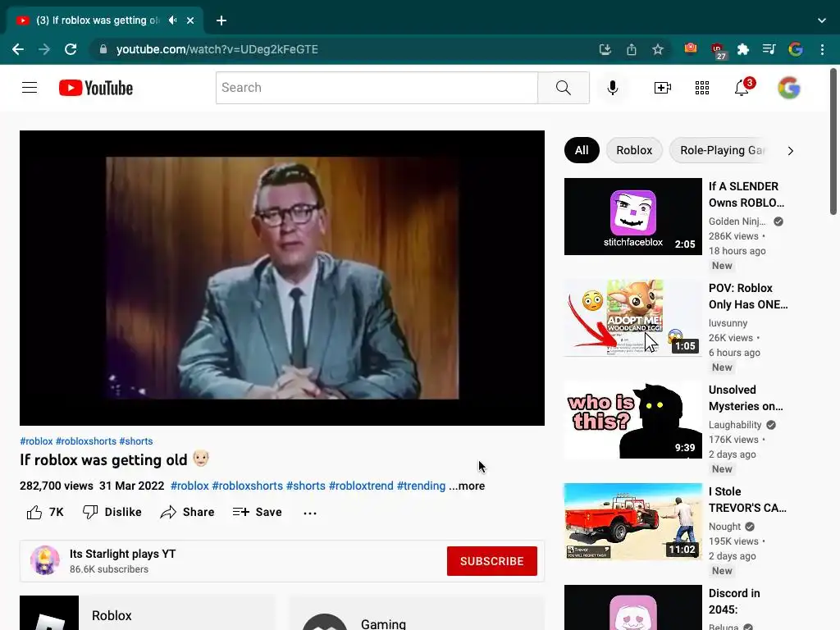Dislike the video
840x630 pixels.
coord(112,512)
